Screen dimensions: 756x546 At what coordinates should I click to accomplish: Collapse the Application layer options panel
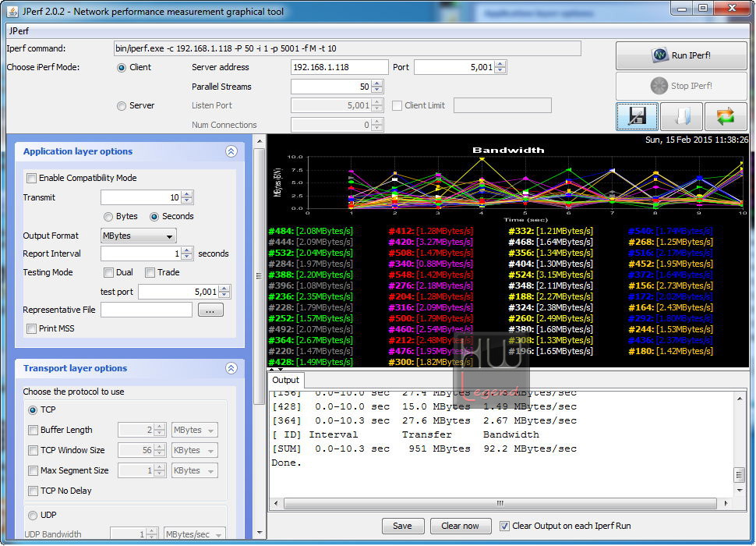231,151
